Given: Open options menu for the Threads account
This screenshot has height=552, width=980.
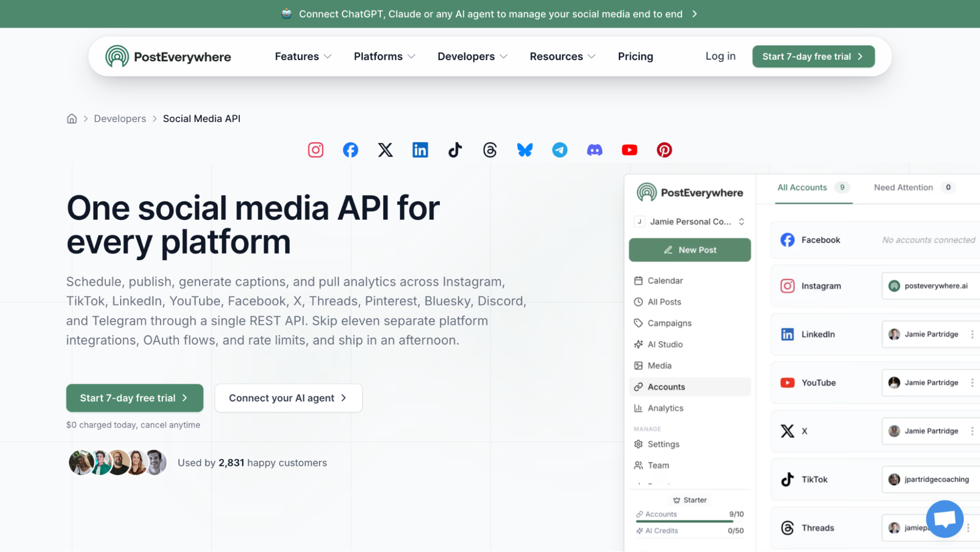Looking at the screenshot, I should pyautogui.click(x=968, y=528).
